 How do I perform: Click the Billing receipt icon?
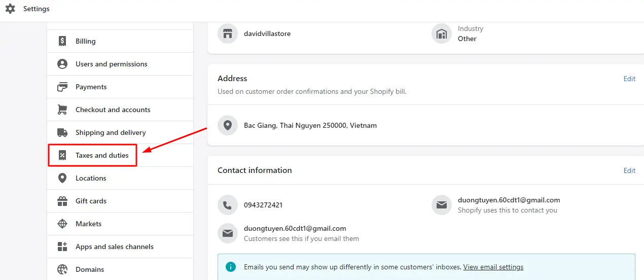pyautogui.click(x=62, y=41)
